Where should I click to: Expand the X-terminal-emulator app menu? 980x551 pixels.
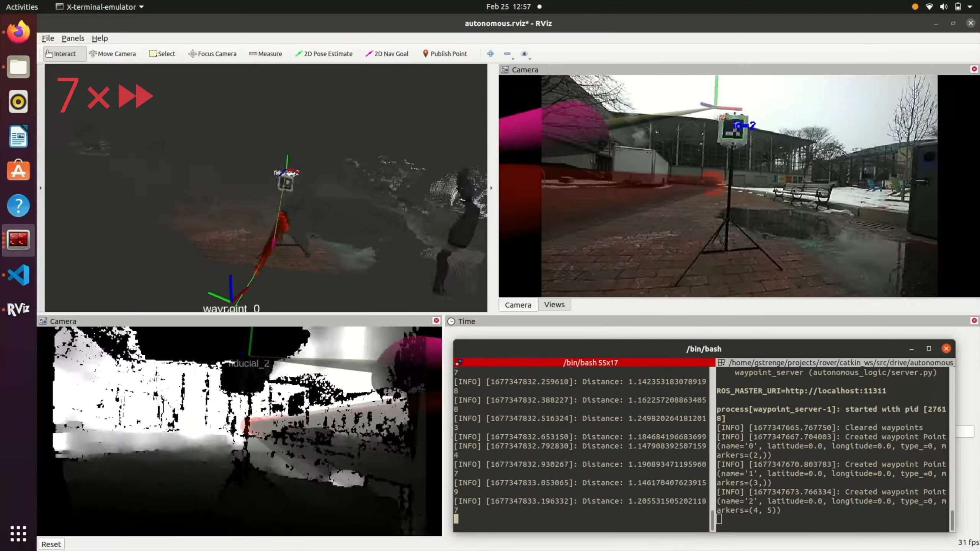click(x=100, y=7)
